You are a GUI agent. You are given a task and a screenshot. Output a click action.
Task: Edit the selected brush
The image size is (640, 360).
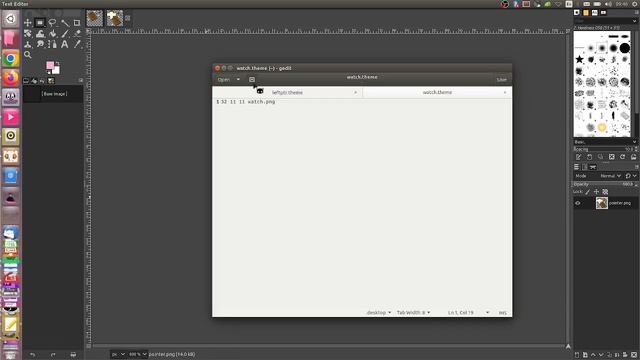click(x=578, y=157)
